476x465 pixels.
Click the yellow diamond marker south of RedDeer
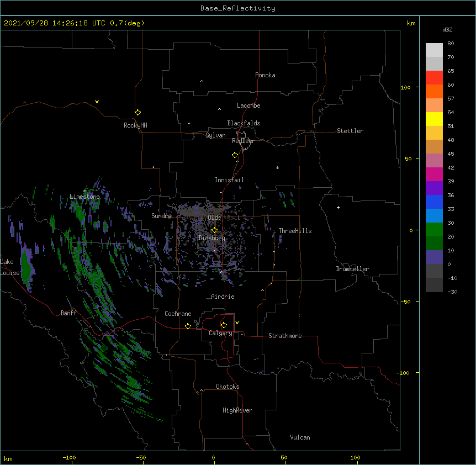pos(235,155)
